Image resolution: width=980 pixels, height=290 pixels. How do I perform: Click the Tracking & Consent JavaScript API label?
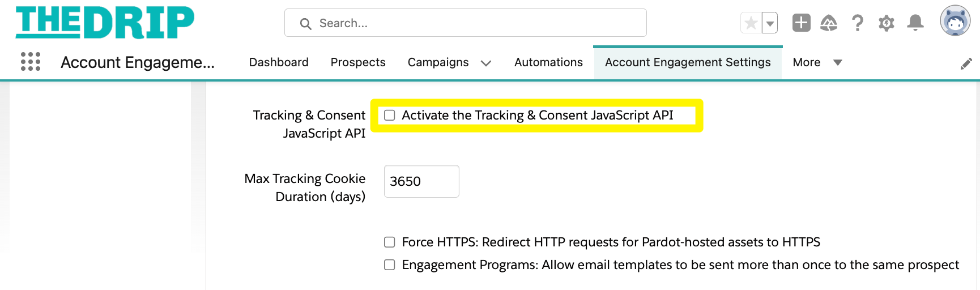point(309,124)
